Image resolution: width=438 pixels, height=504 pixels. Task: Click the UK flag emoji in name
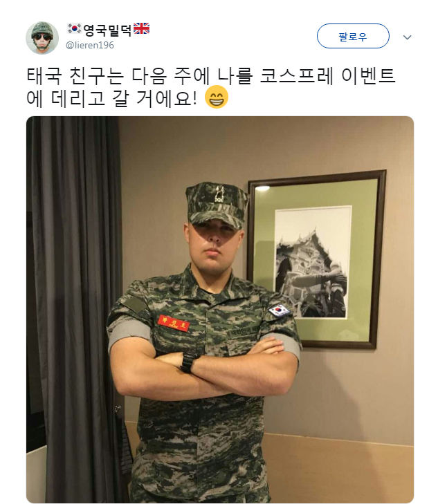tap(141, 28)
